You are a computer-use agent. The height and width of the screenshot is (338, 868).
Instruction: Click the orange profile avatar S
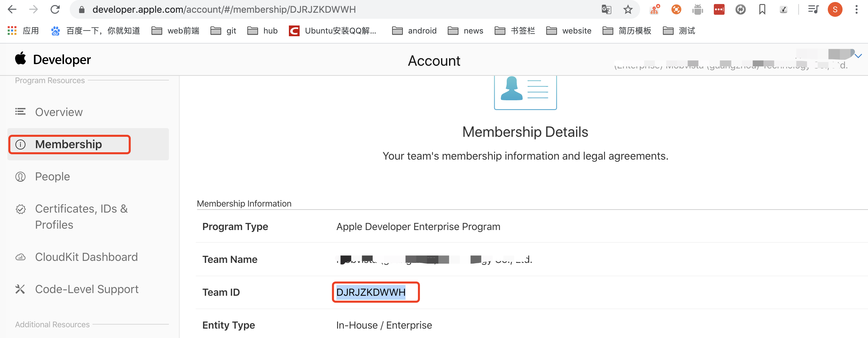835,9
